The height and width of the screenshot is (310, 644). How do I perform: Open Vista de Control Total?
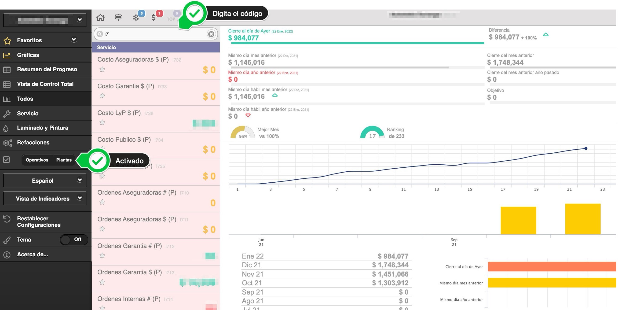coord(46,84)
